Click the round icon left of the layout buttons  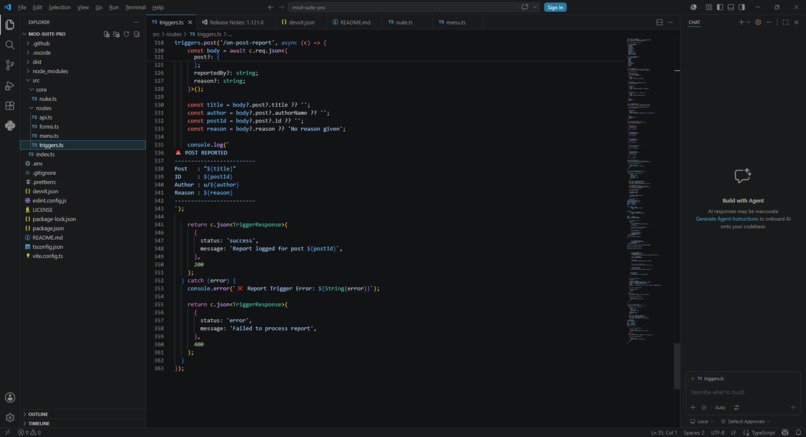point(693,7)
